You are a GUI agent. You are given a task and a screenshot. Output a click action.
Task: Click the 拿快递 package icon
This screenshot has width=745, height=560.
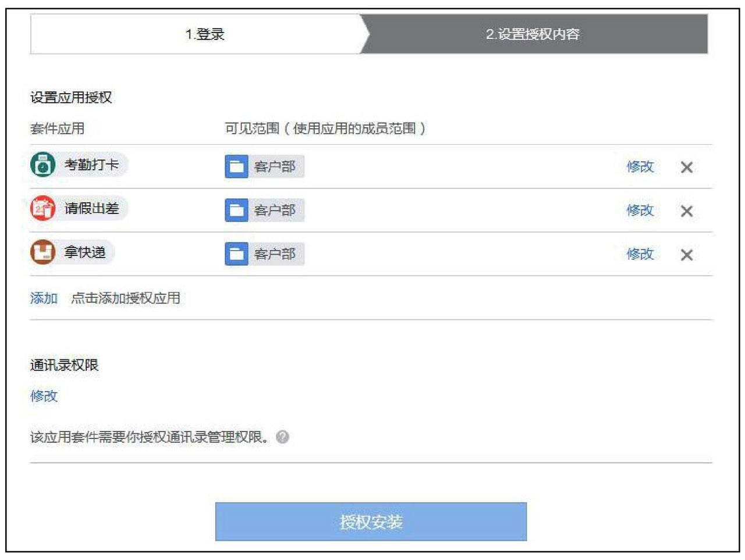[x=42, y=252]
